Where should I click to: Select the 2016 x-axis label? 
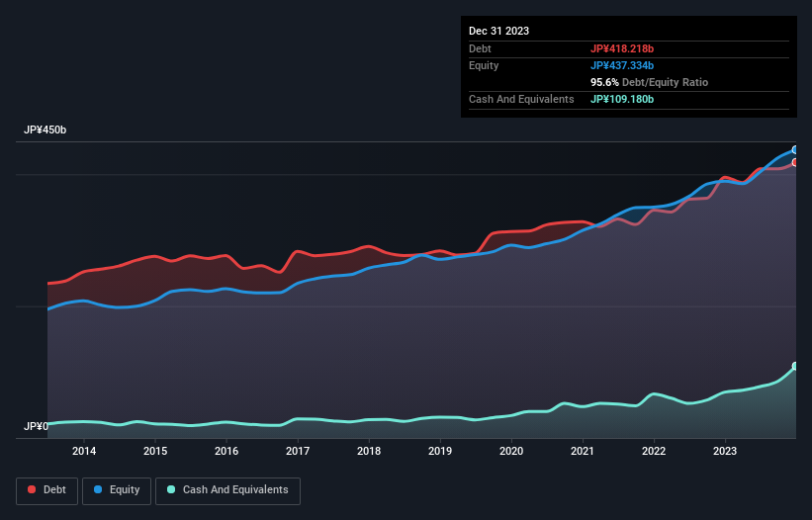coord(226,451)
